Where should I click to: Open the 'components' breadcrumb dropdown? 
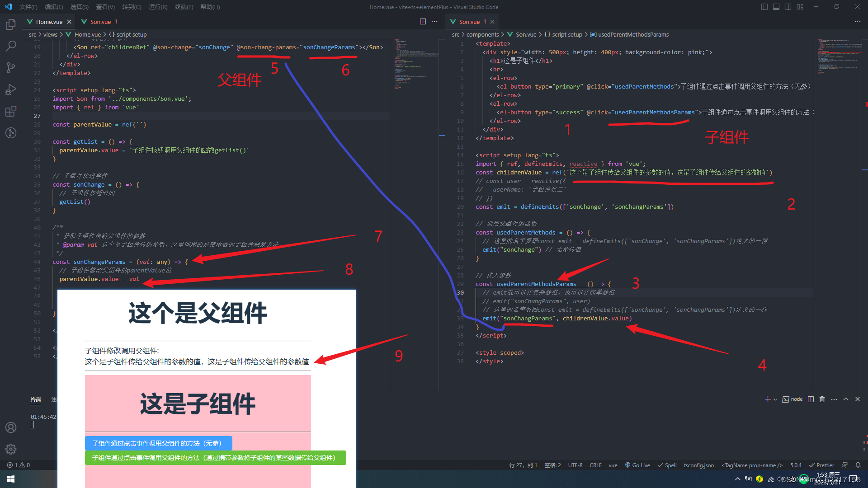[x=482, y=34]
